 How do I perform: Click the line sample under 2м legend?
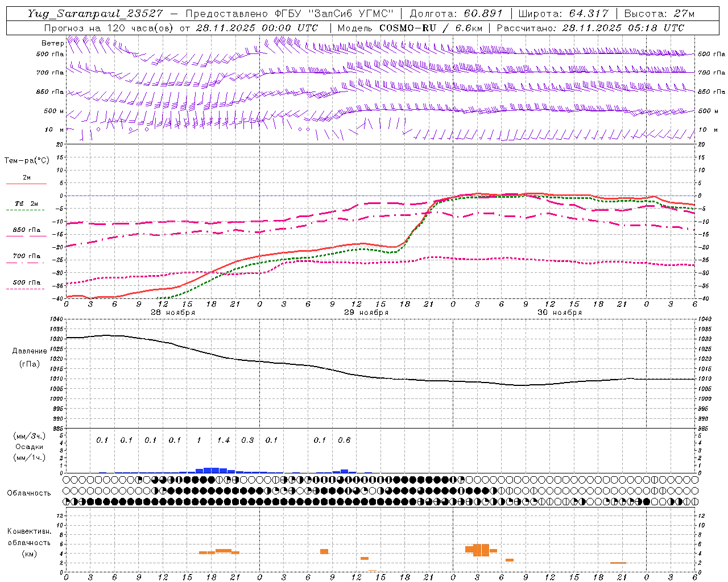point(26,184)
